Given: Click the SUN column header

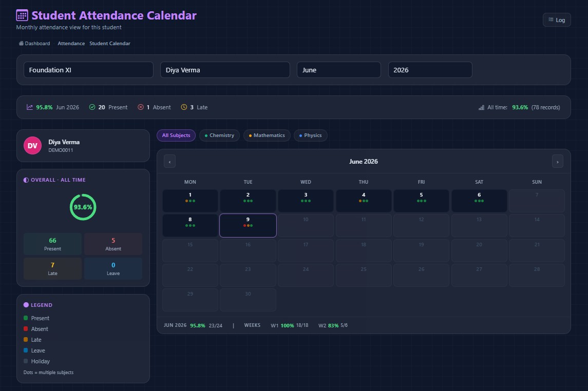Looking at the screenshot, I should 537,182.
